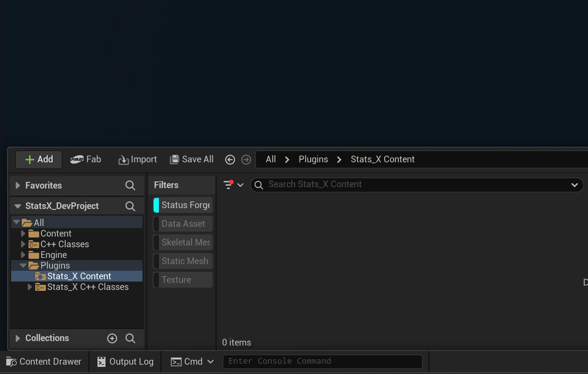
Task: Turn on the Texture filter
Action: tap(183, 280)
